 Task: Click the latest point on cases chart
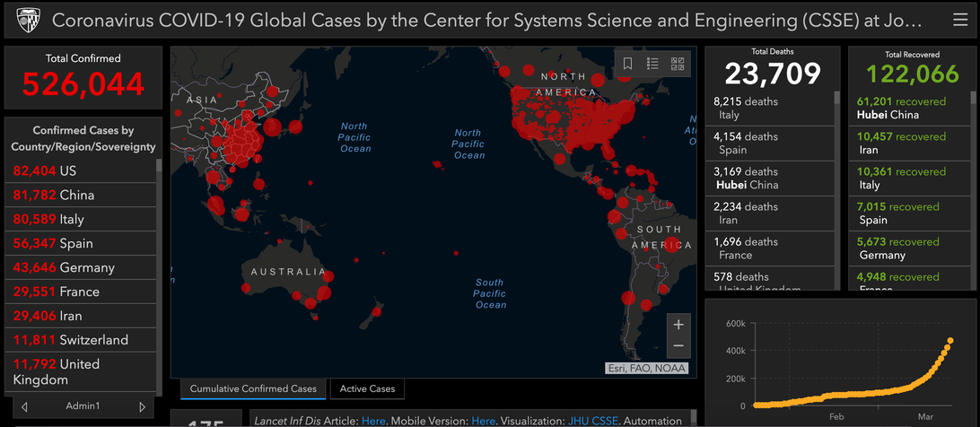click(x=950, y=341)
